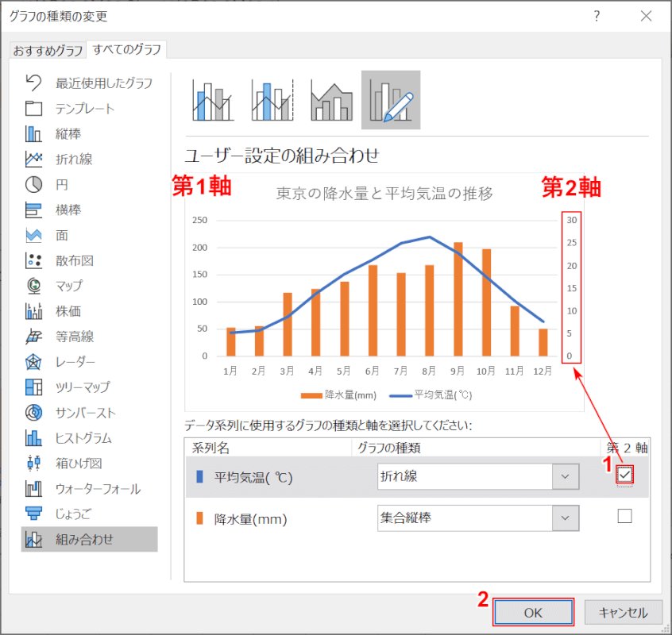Screen dimensions: 672x635
Task: Choose the Funnel (じょうご) icon
Action: tap(33, 514)
